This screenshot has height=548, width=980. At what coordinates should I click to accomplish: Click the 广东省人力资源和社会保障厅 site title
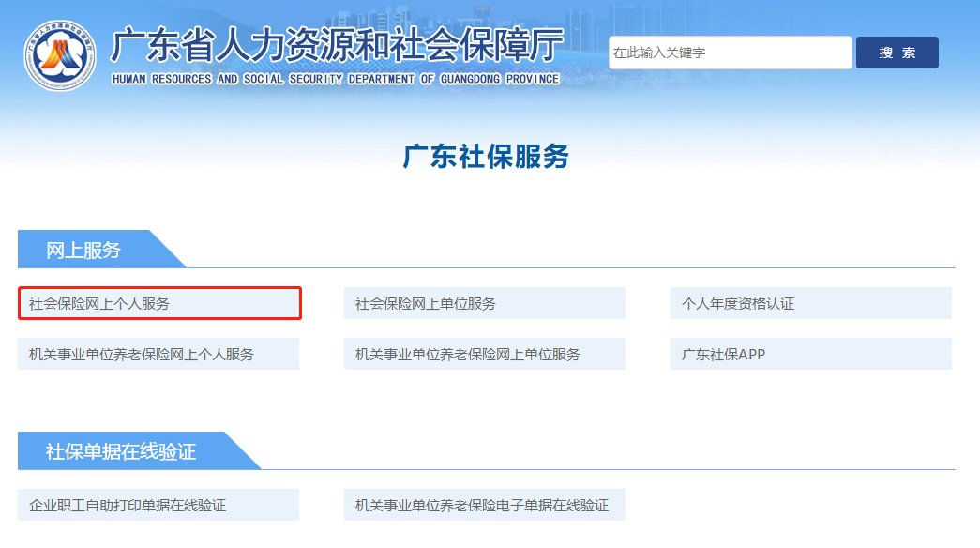click(336, 45)
